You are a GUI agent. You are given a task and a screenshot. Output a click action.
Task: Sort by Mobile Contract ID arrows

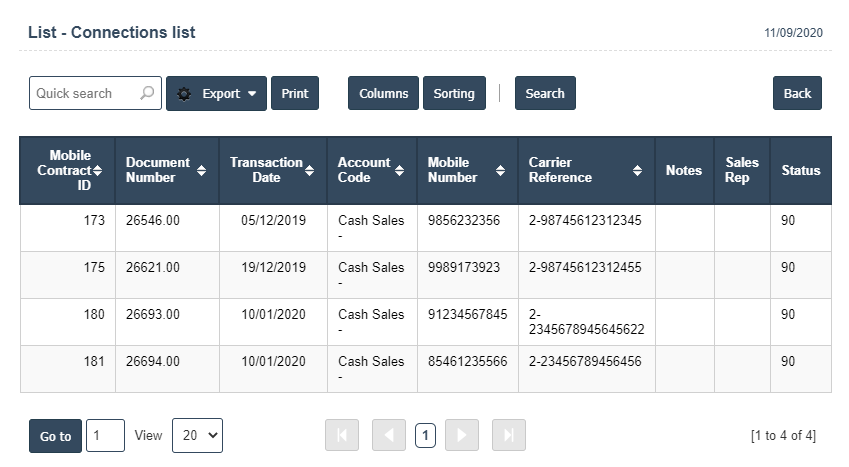click(x=97, y=171)
